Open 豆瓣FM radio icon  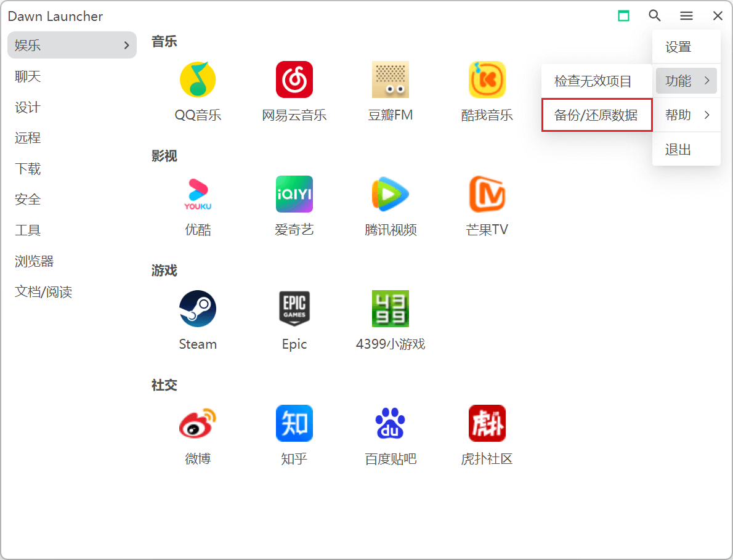(x=391, y=79)
